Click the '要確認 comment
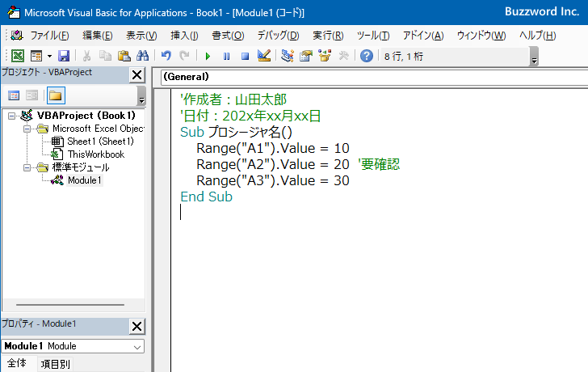This screenshot has width=588, height=372. coord(379,164)
